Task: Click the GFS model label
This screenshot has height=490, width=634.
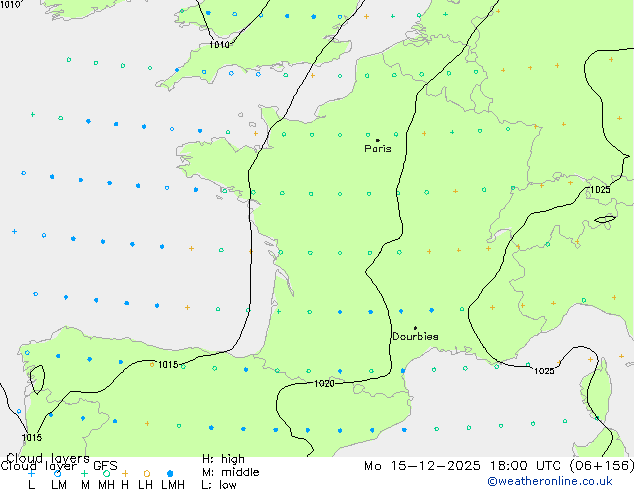Action: point(105,466)
